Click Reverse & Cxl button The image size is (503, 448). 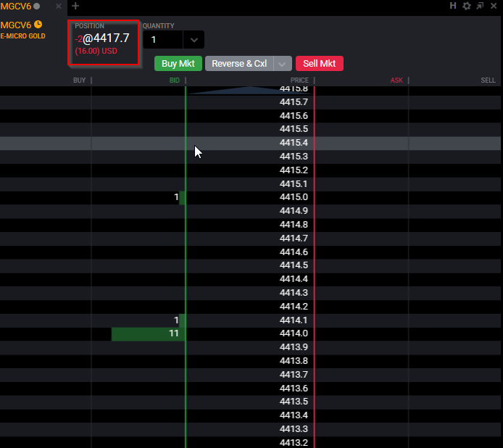(x=239, y=63)
